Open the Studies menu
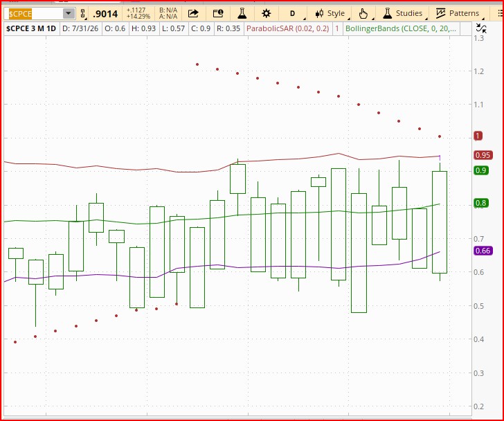This screenshot has width=504, height=421. point(402,13)
